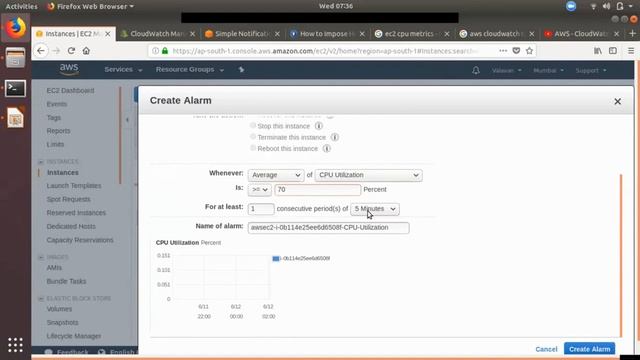
Task: Open notifications bell in AWS header
Action: pyautogui.click(x=476, y=70)
